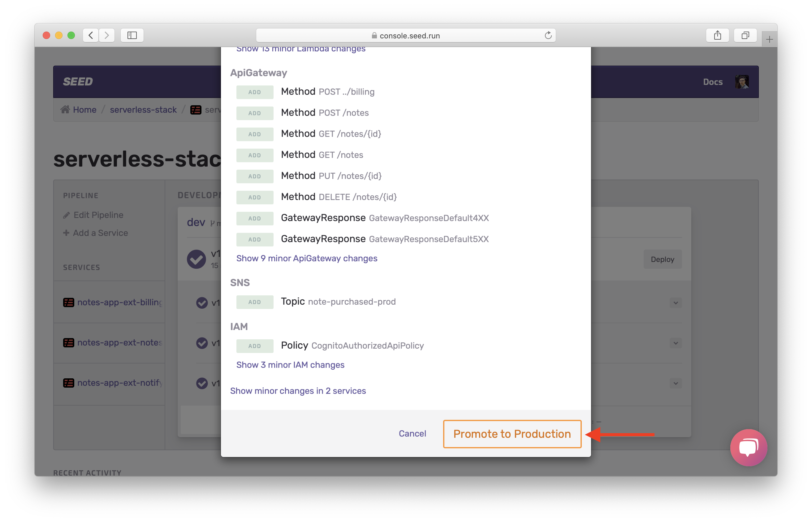Expand the notes-app-ext-notify row chevron
The width and height of the screenshot is (812, 522).
click(676, 383)
